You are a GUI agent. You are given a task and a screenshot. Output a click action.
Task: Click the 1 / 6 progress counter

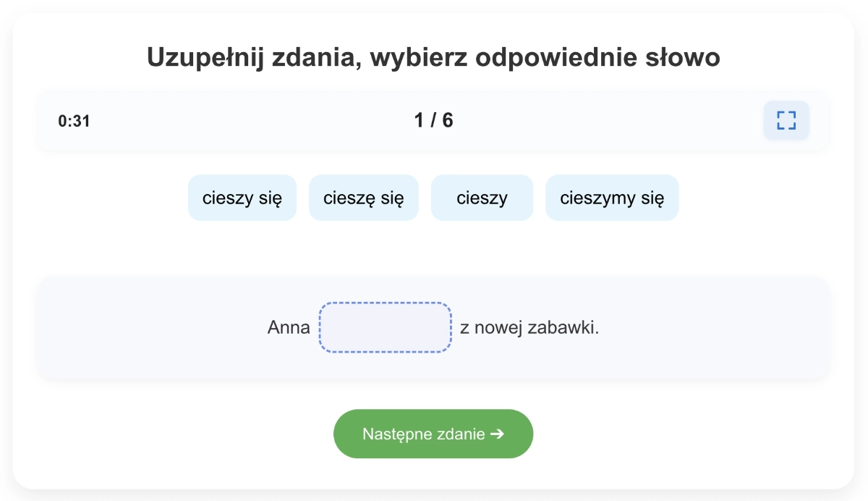coord(434,120)
